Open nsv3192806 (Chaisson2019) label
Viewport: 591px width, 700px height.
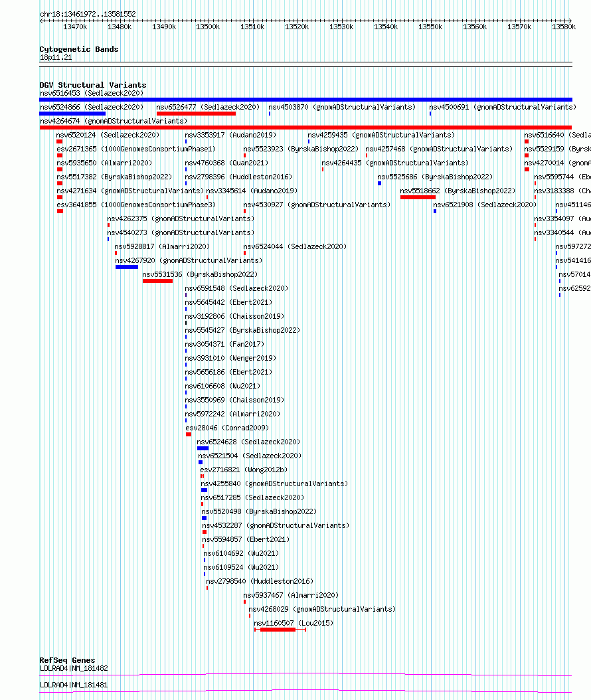(235, 316)
